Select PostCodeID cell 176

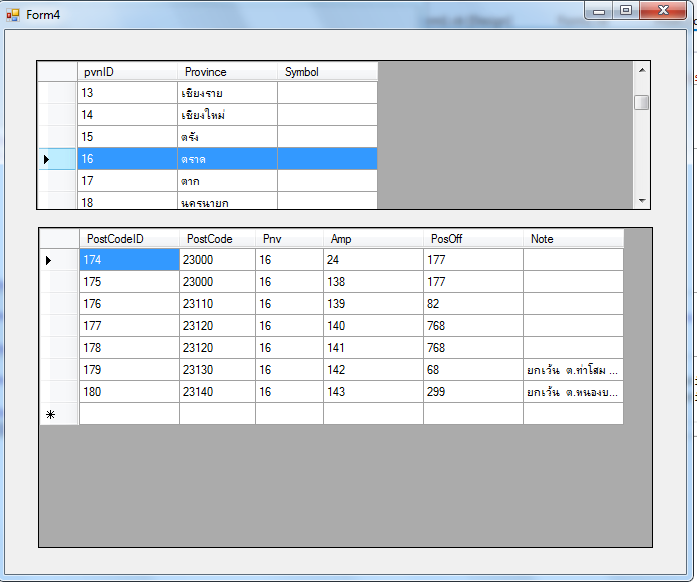pos(129,303)
